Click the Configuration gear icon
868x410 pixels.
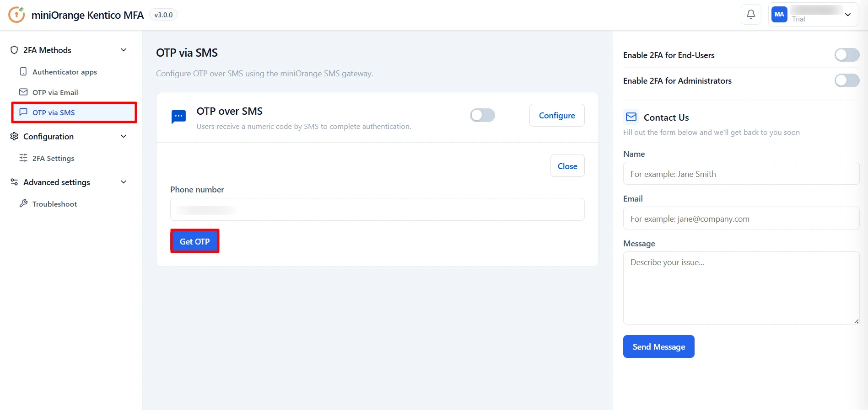pyautogui.click(x=14, y=136)
